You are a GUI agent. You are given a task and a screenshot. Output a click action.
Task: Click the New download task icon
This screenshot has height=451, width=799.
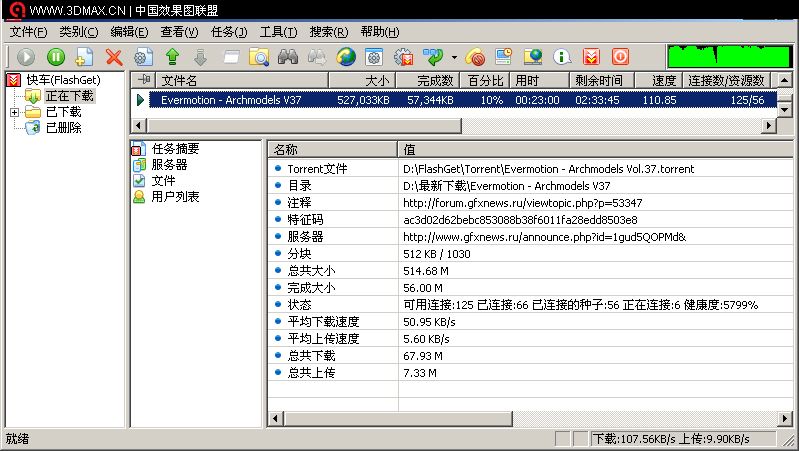click(x=84, y=57)
